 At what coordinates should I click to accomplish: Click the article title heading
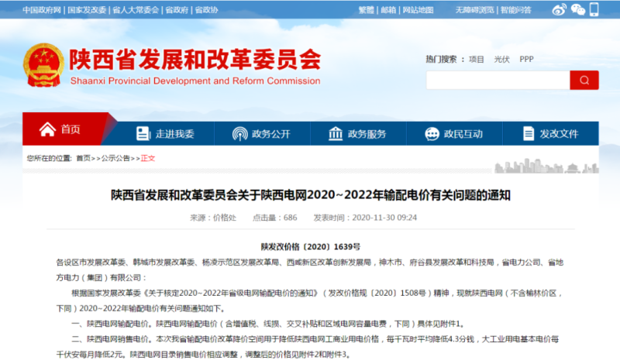311,195
